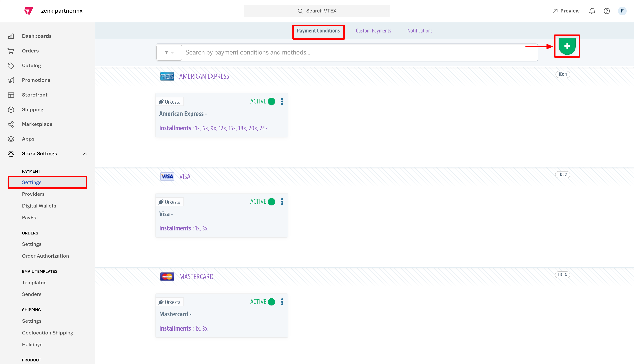Open Geolocation Shipping
Viewport: 634px width, 364px height.
click(48, 333)
